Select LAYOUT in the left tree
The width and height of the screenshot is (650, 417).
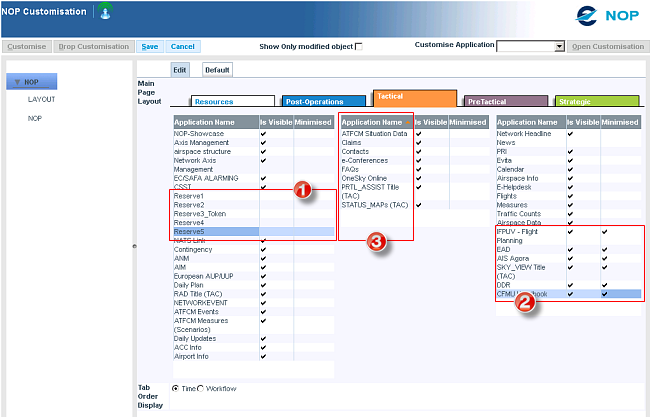click(x=41, y=100)
